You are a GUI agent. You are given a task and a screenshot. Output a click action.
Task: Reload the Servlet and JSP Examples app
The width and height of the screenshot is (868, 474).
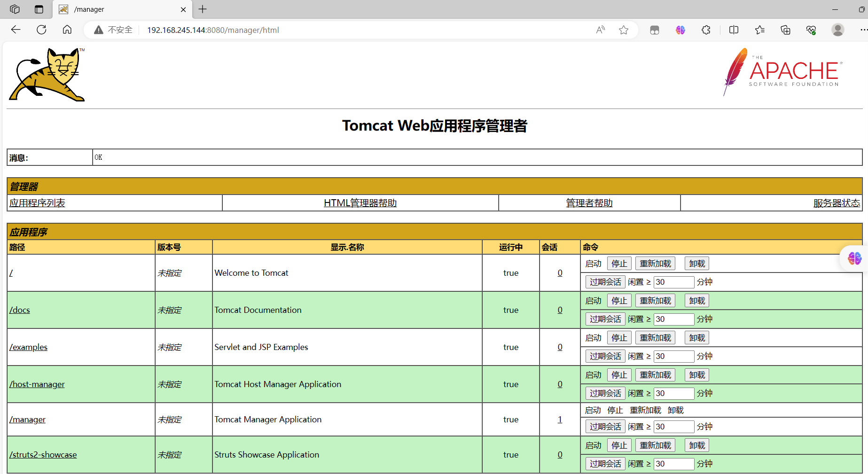[x=655, y=338]
